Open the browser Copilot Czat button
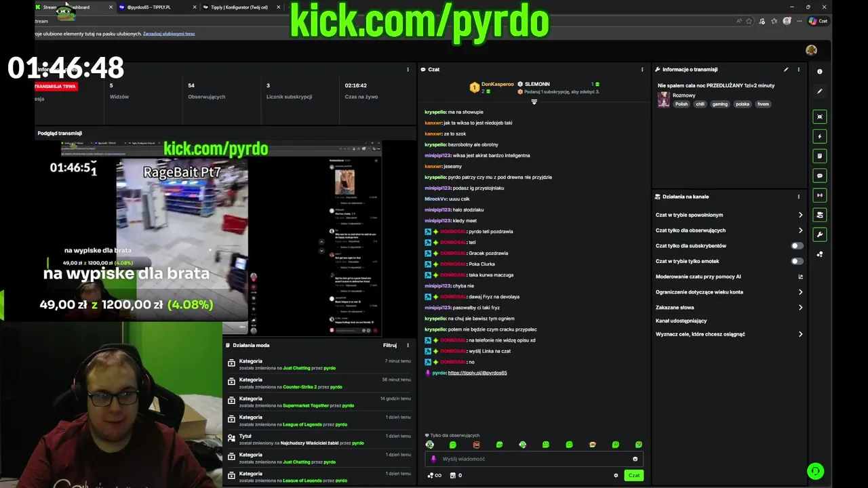The width and height of the screenshot is (868, 488). pyautogui.click(x=818, y=21)
